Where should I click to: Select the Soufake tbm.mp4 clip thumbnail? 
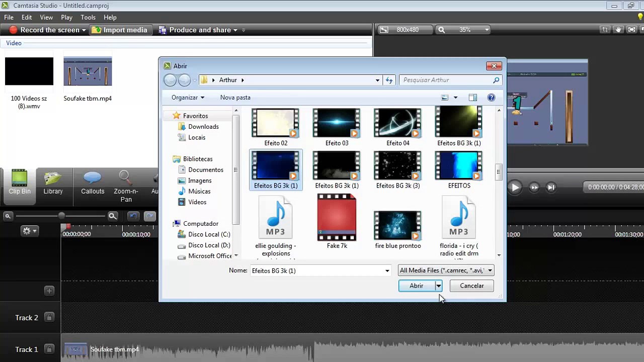tap(88, 71)
